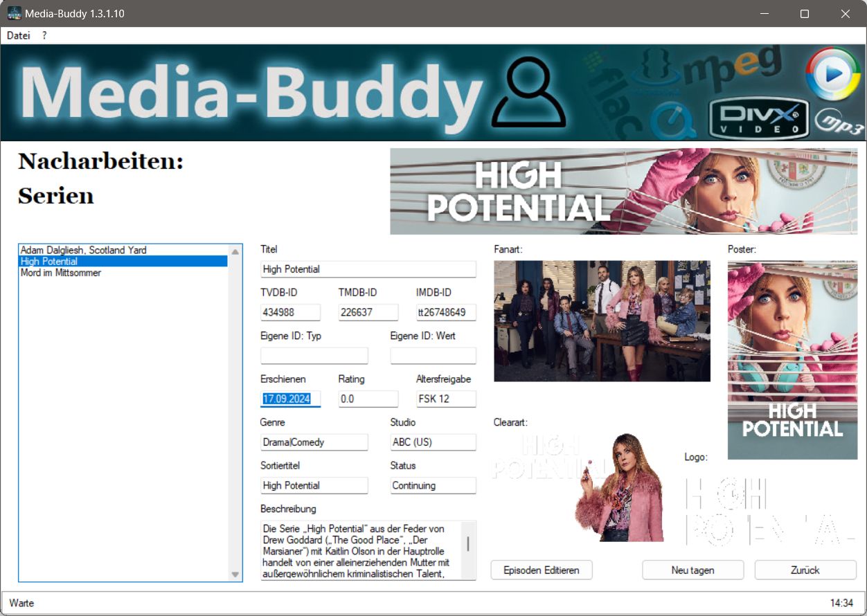Click the Studio field
867x616 pixels.
pos(433,442)
